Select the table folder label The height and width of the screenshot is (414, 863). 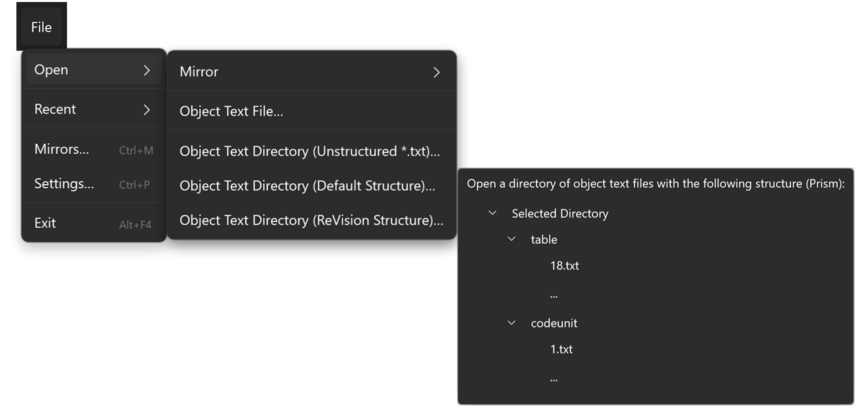[544, 239]
